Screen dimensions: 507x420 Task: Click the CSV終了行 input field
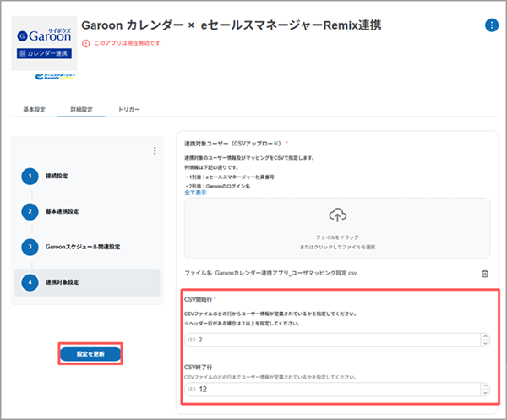click(330, 390)
